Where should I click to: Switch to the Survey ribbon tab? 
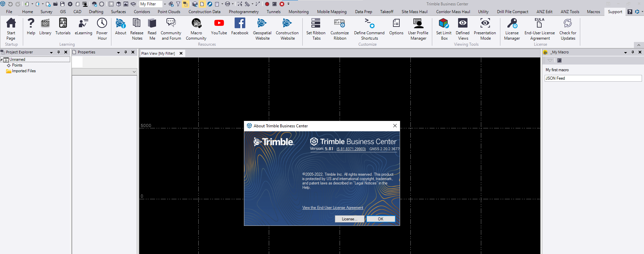[x=46, y=12]
